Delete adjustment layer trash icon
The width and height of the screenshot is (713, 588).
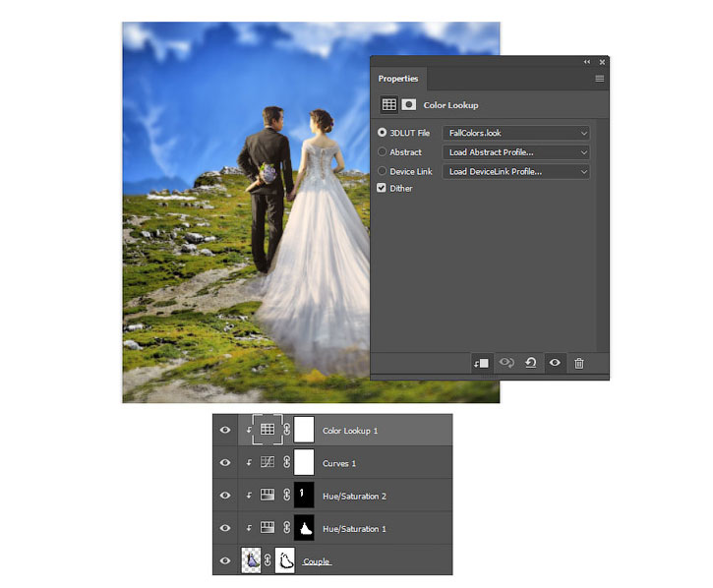click(x=579, y=363)
